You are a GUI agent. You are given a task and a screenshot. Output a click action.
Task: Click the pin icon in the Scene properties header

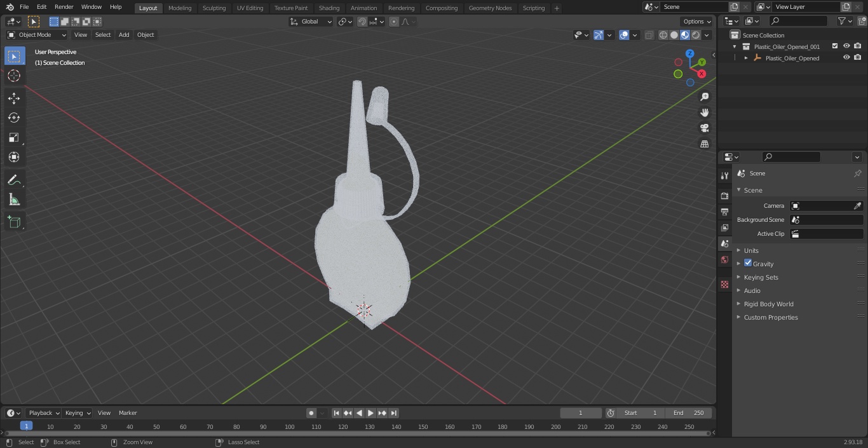pos(857,173)
